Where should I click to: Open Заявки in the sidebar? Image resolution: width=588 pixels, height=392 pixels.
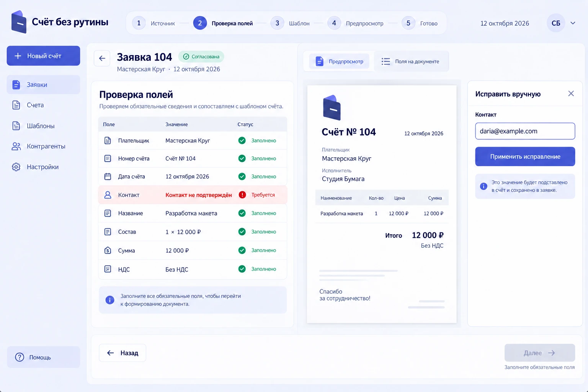(43, 85)
